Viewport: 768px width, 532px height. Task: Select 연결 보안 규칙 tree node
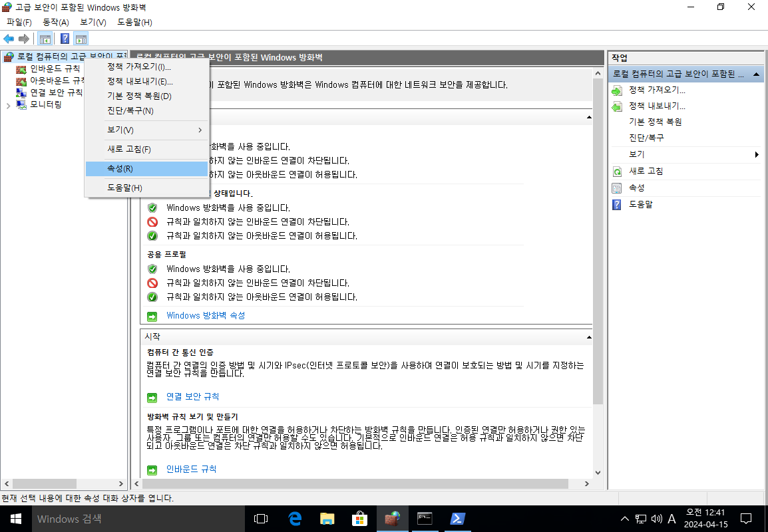(56, 92)
